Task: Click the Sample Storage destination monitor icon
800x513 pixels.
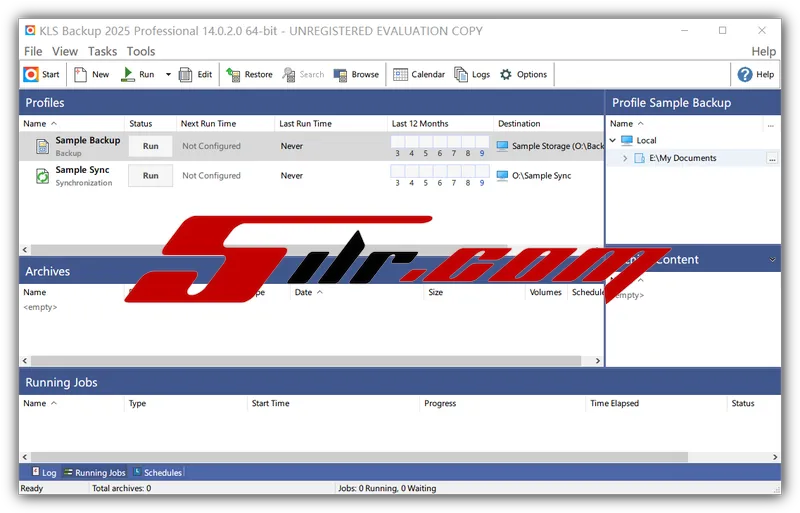Action: pos(503,146)
